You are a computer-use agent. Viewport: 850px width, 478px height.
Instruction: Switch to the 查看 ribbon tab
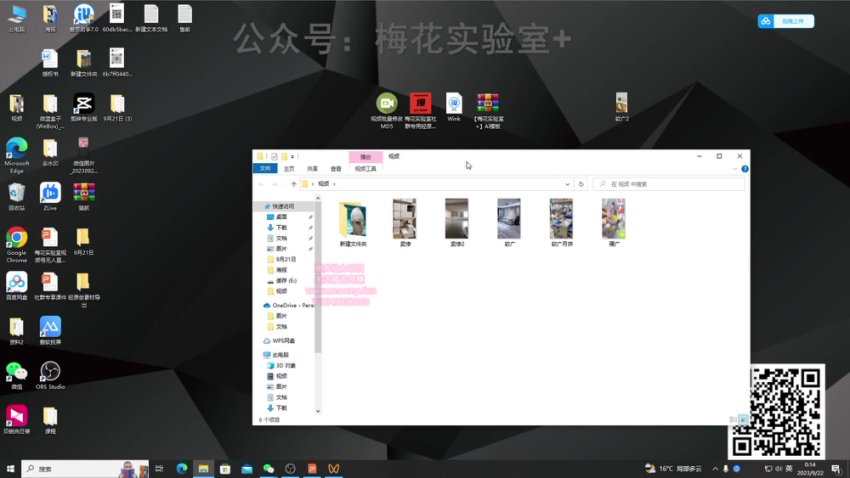(336, 169)
